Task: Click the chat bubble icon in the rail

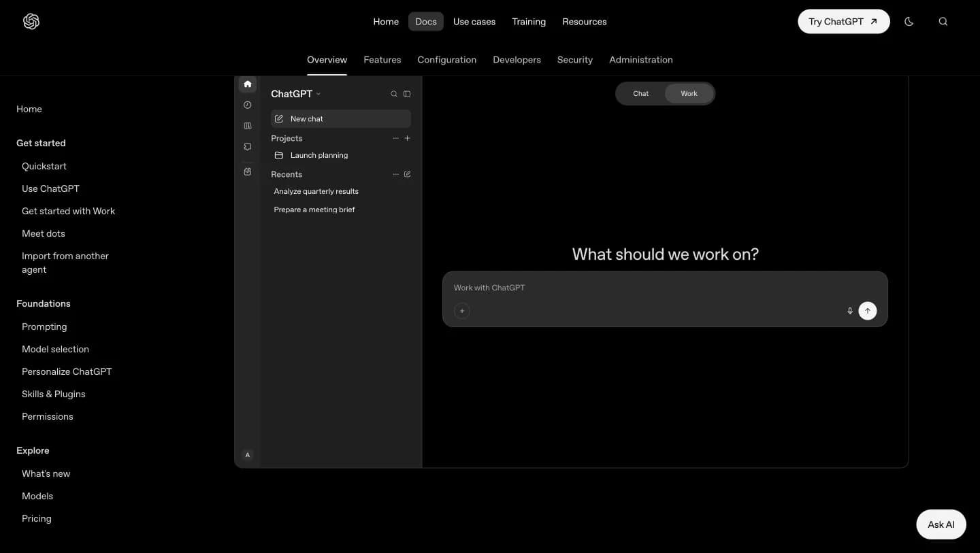Action: tap(248, 147)
